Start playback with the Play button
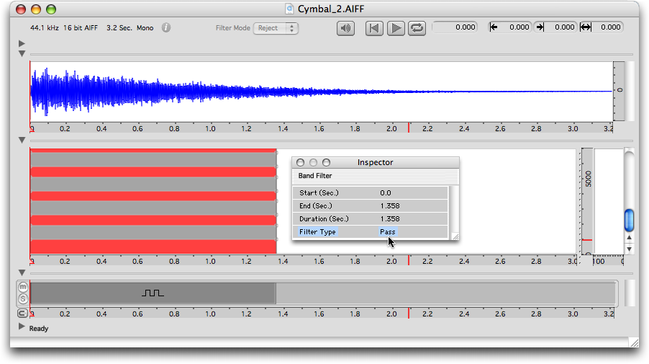The image size is (649, 364). pyautogui.click(x=396, y=28)
